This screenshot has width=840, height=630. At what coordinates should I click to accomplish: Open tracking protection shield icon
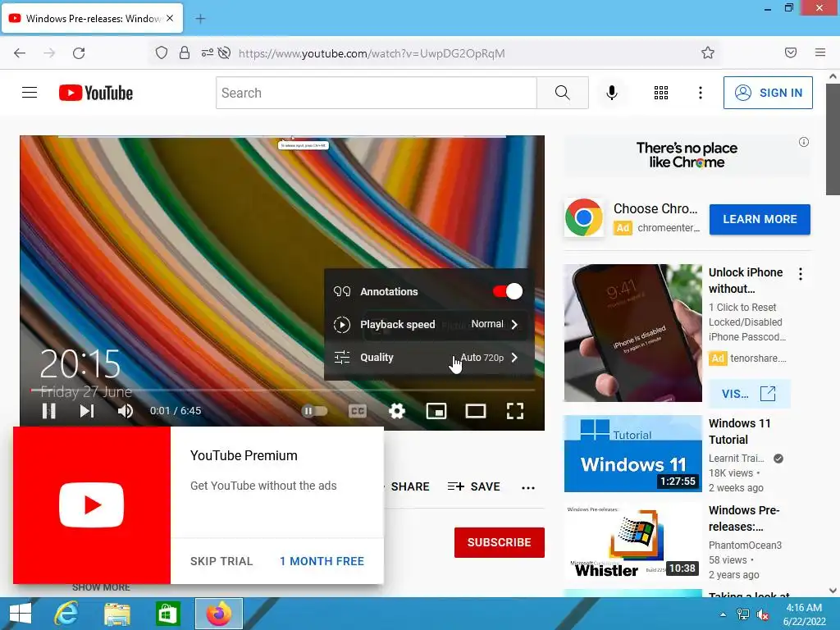coord(162,52)
